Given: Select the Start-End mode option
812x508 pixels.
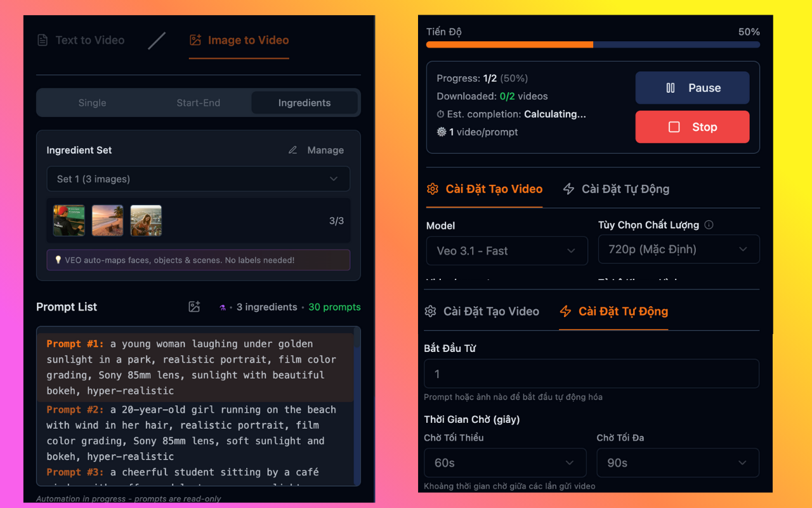Looking at the screenshot, I should (199, 103).
